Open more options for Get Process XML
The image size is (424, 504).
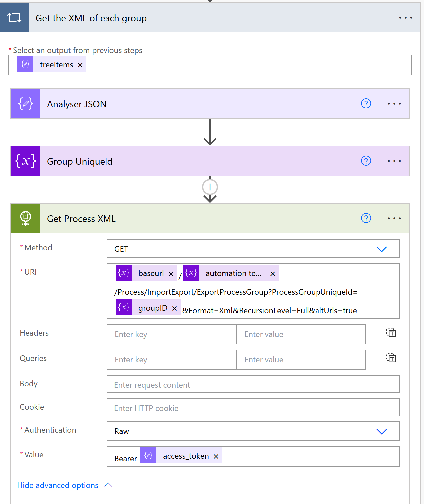tap(394, 218)
